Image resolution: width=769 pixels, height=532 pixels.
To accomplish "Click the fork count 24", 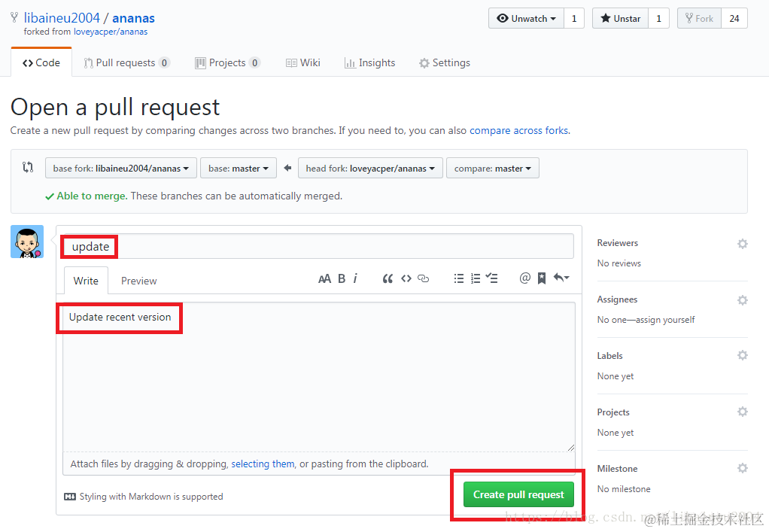I will (734, 19).
